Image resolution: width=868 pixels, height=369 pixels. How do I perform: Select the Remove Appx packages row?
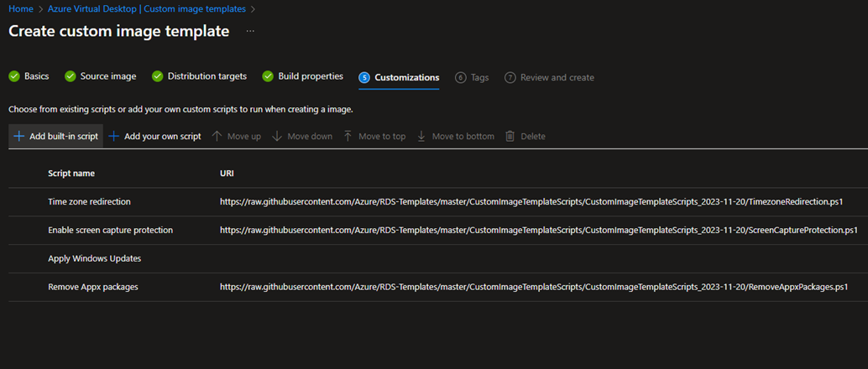click(438, 287)
